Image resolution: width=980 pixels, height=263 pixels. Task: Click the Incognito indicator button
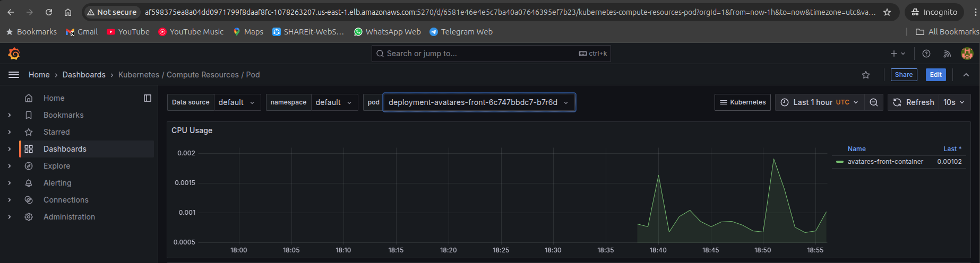[x=934, y=12]
